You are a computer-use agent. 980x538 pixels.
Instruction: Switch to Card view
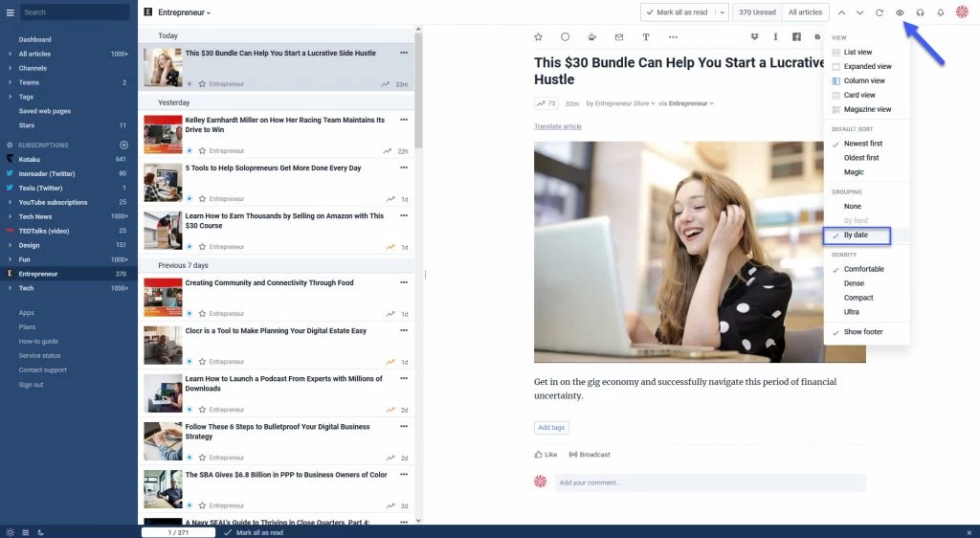(x=859, y=95)
